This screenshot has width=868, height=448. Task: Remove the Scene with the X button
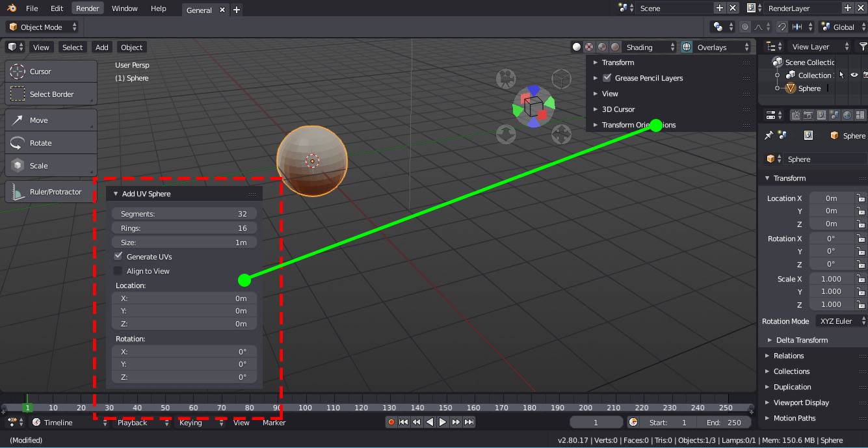[733, 8]
